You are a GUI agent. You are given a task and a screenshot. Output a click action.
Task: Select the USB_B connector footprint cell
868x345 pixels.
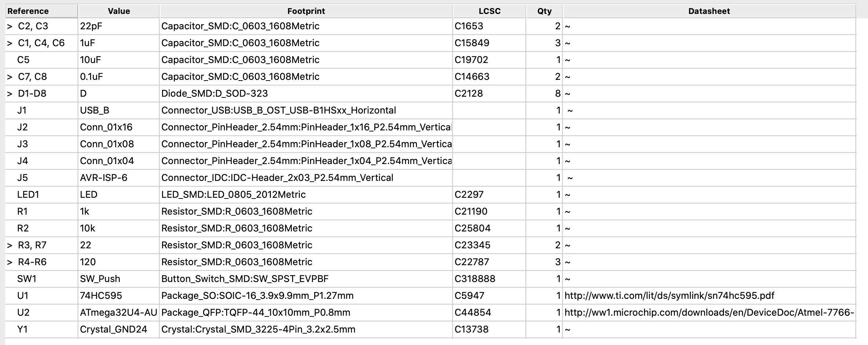[x=306, y=110]
